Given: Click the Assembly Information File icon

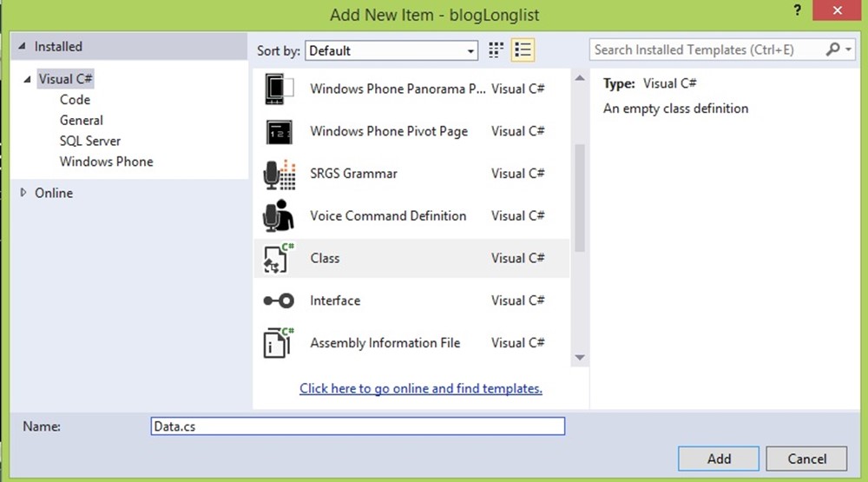Looking at the screenshot, I should pos(279,343).
